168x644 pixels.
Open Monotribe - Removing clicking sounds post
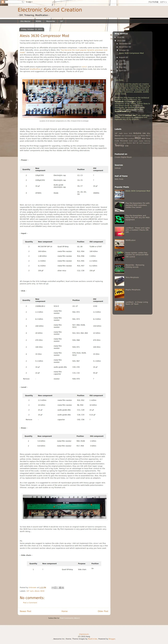click(135, 266)
